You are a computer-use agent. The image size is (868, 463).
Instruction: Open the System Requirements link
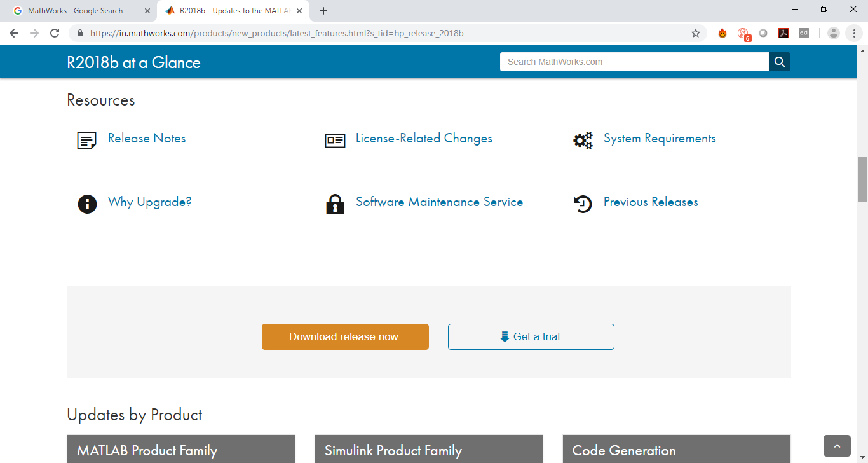[x=660, y=139]
